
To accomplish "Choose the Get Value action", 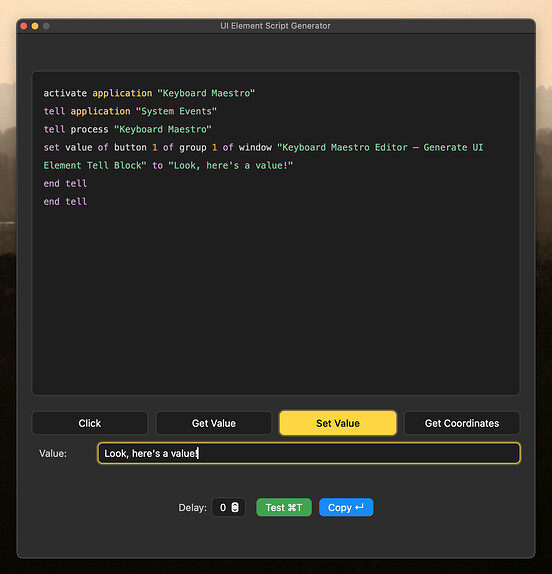I will point(214,423).
